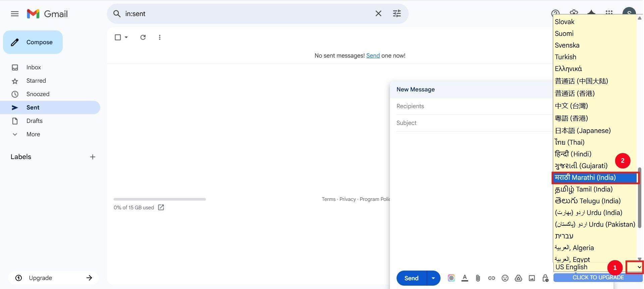Screen dimensions: 644x289
Task: Click the colorful extension icon beside Send
Action: [x=451, y=278]
